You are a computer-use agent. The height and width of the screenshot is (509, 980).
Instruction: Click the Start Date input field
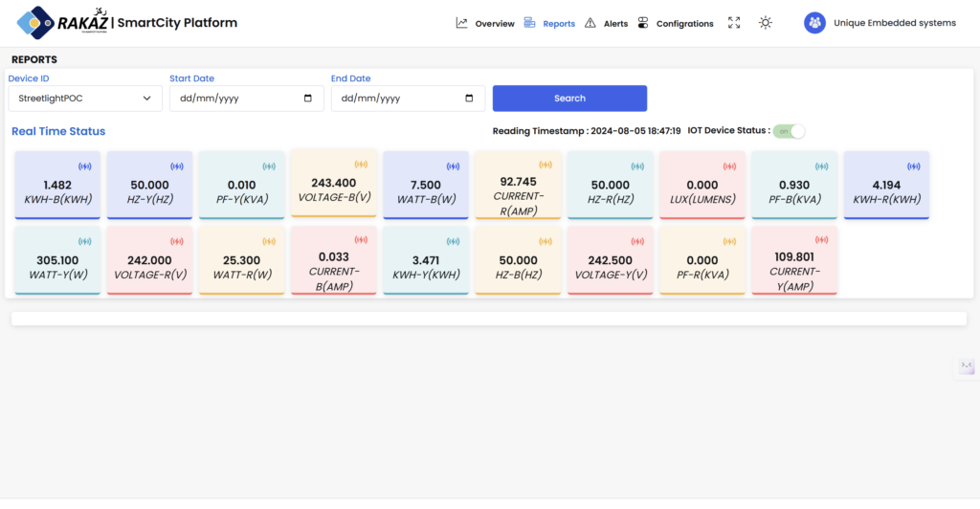tap(246, 98)
